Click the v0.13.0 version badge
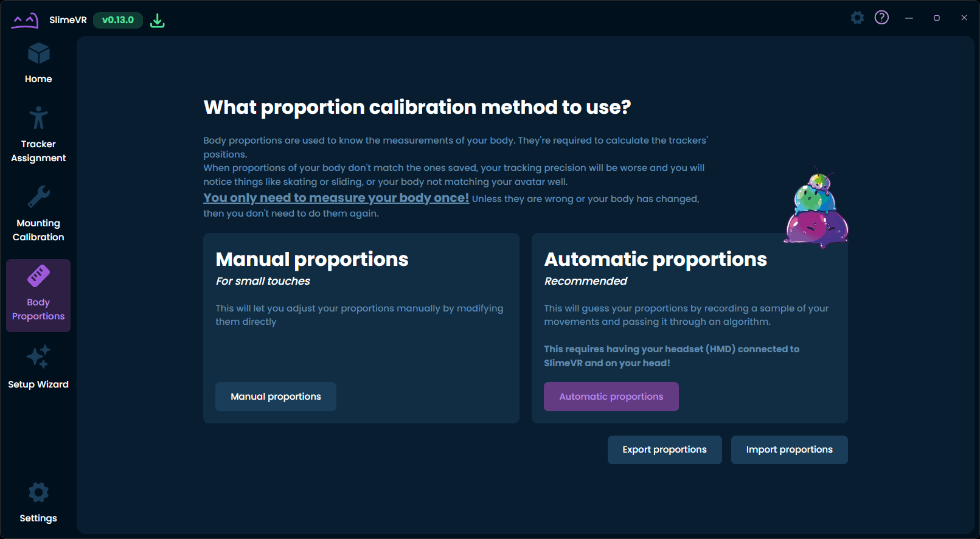Viewport: 980px width, 539px height. pyautogui.click(x=118, y=20)
